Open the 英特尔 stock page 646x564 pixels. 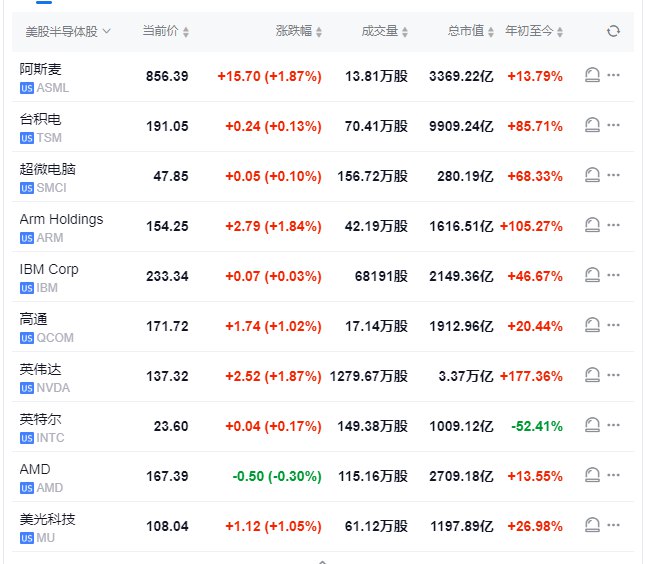point(40,419)
